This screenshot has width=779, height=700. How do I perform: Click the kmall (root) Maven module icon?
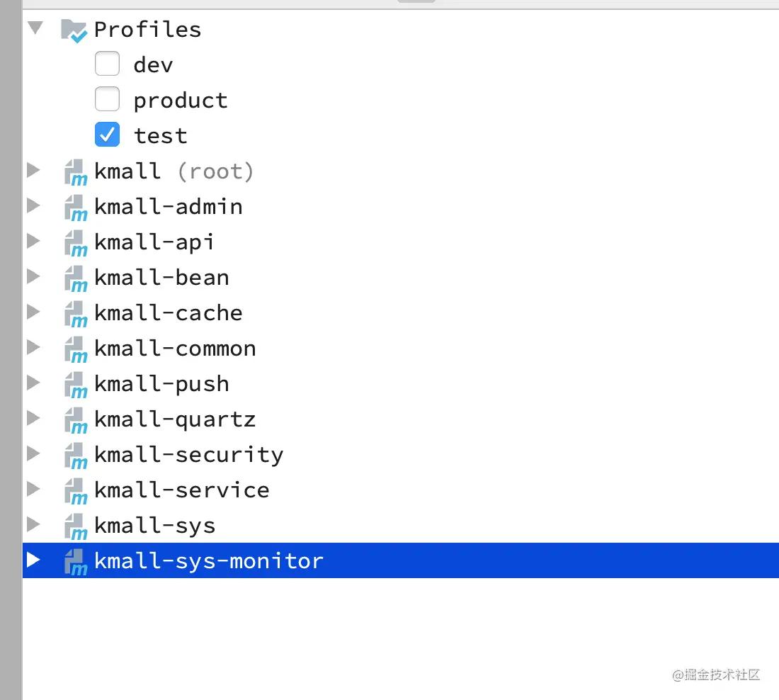pyautogui.click(x=76, y=172)
